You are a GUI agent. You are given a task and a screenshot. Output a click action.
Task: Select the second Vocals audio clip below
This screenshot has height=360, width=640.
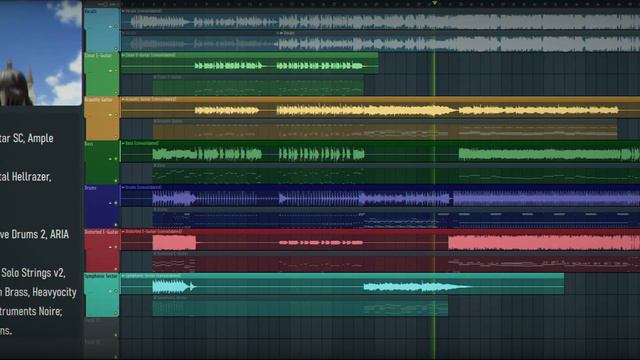click(x=380, y=41)
